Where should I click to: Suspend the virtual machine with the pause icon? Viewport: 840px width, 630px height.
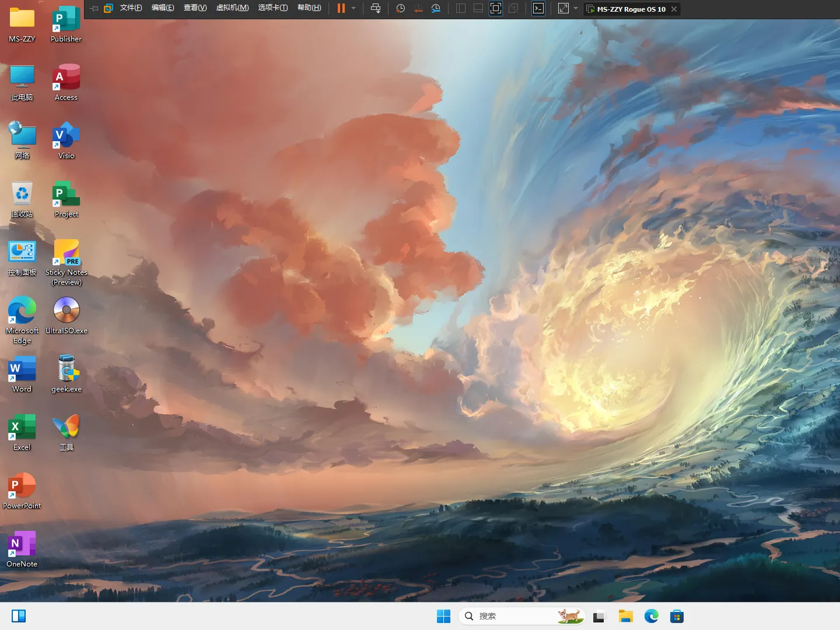pyautogui.click(x=340, y=8)
